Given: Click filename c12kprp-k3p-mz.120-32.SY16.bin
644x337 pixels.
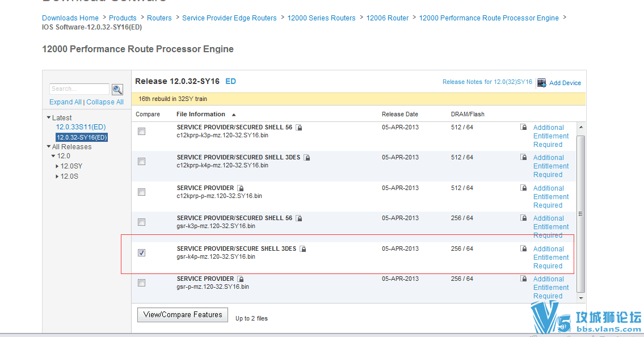Looking at the screenshot, I should [x=222, y=136].
